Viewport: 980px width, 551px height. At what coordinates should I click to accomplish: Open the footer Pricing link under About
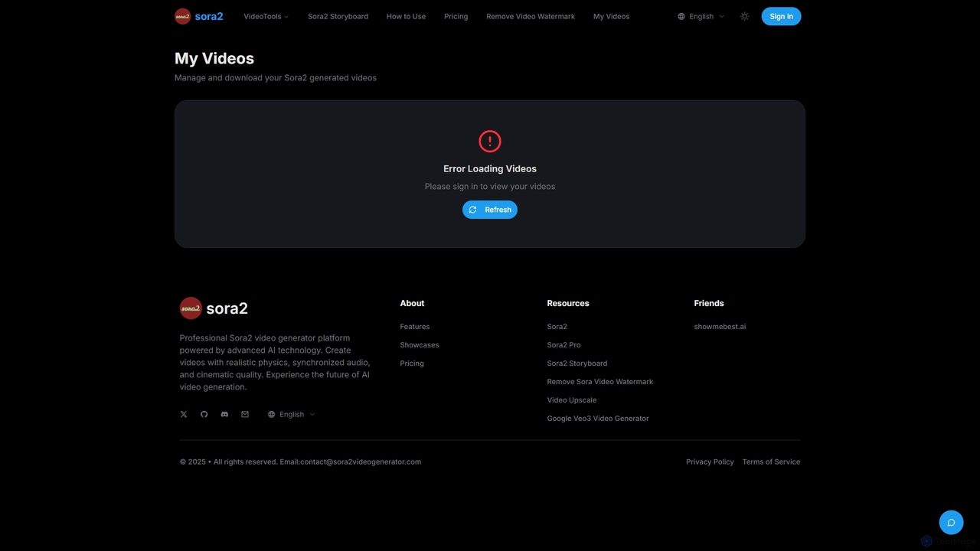click(412, 364)
